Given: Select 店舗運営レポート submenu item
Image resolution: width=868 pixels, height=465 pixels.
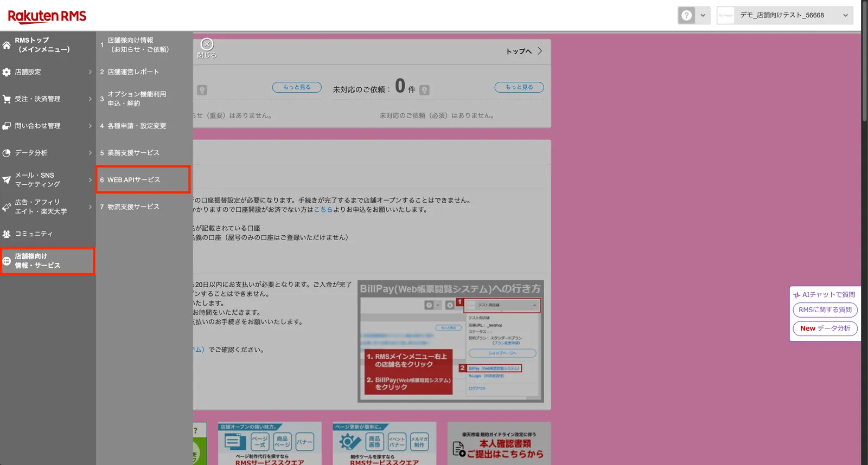Looking at the screenshot, I should 144,72.
